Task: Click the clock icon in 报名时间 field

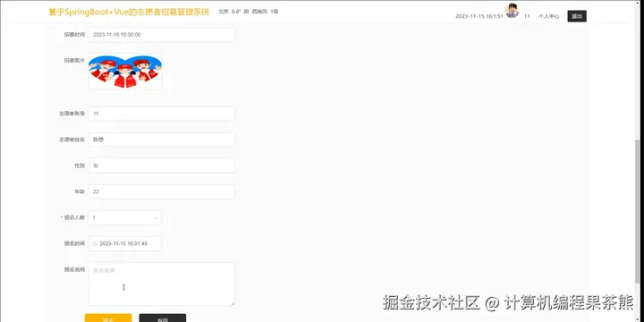Action: (95, 243)
